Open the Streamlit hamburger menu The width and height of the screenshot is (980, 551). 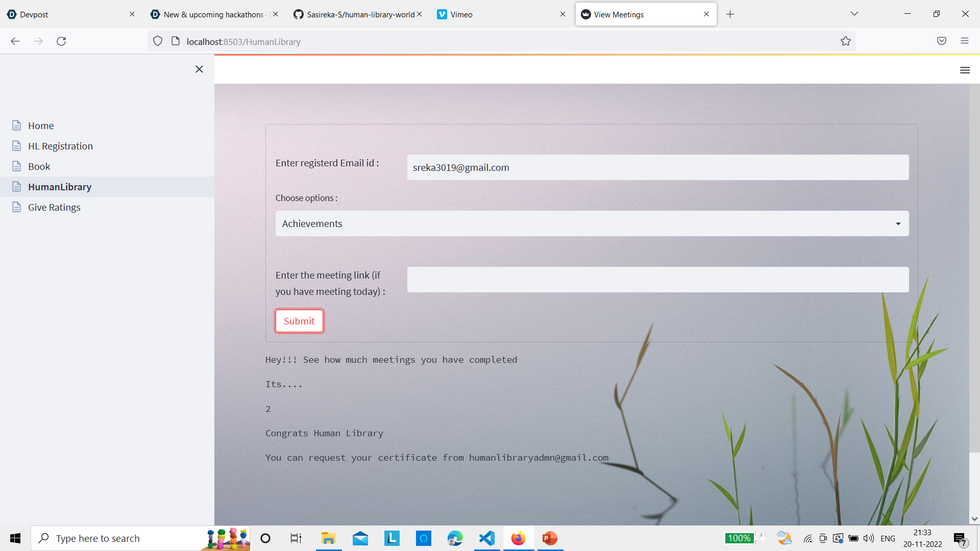(965, 70)
